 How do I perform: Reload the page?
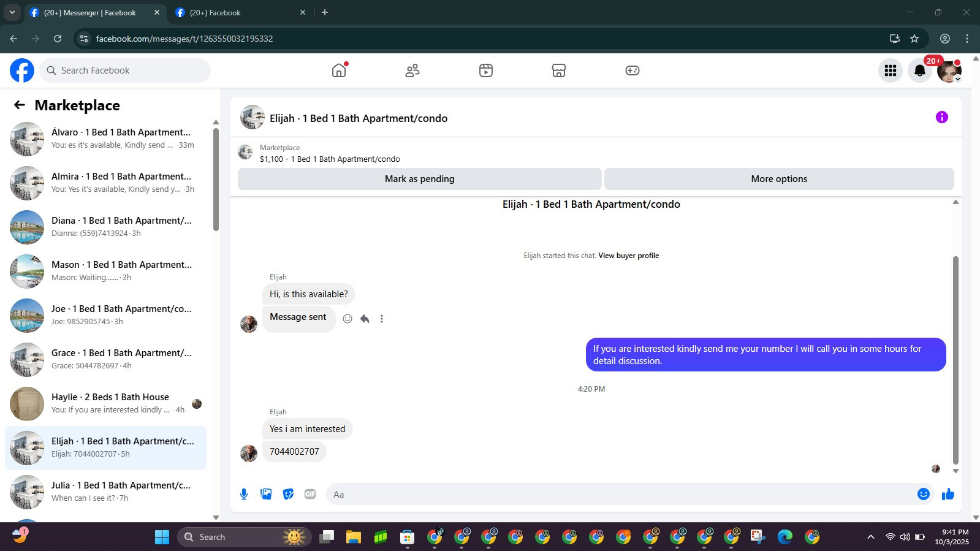pos(58,39)
